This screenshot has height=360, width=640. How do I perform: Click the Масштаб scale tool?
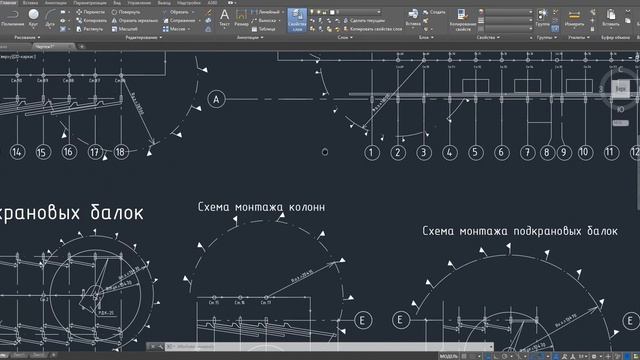point(124,29)
